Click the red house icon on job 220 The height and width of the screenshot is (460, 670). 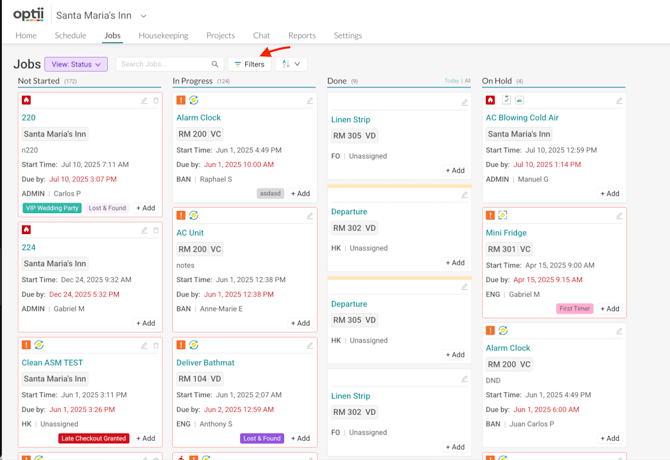26,100
